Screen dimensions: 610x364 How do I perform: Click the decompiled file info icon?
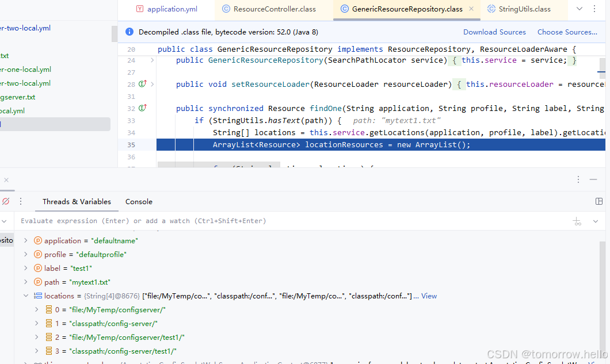pyautogui.click(x=129, y=32)
